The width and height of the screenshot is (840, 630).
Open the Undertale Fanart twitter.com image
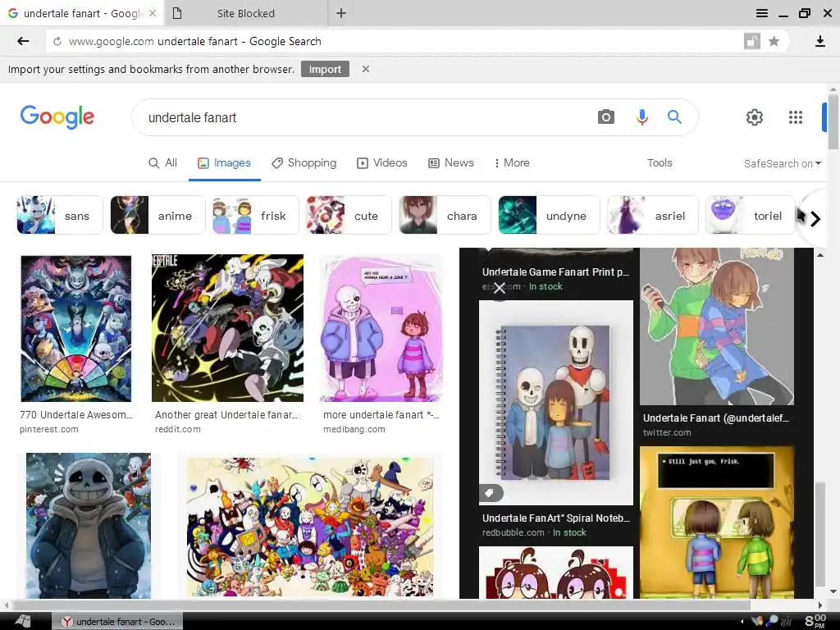pyautogui.click(x=717, y=326)
